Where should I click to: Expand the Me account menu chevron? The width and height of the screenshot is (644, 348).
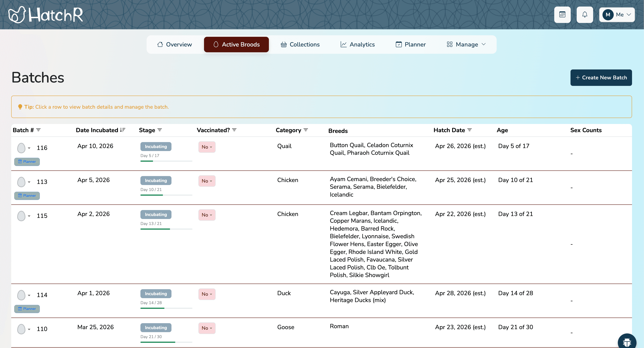[x=629, y=15]
